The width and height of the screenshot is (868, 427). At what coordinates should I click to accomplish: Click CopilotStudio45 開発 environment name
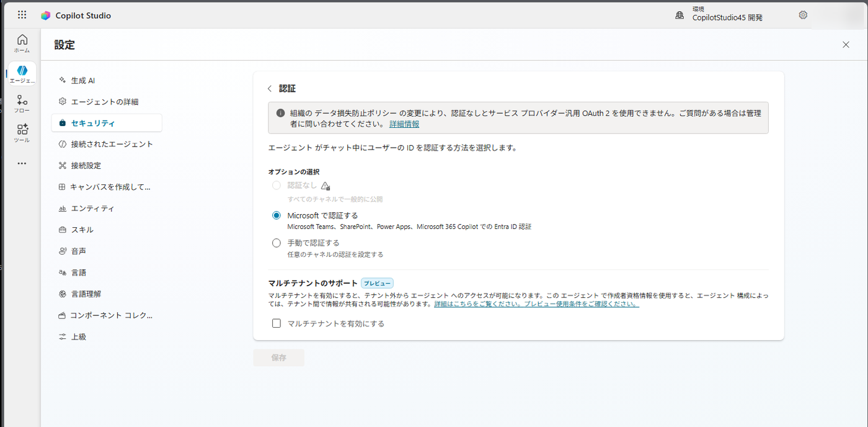[727, 18]
